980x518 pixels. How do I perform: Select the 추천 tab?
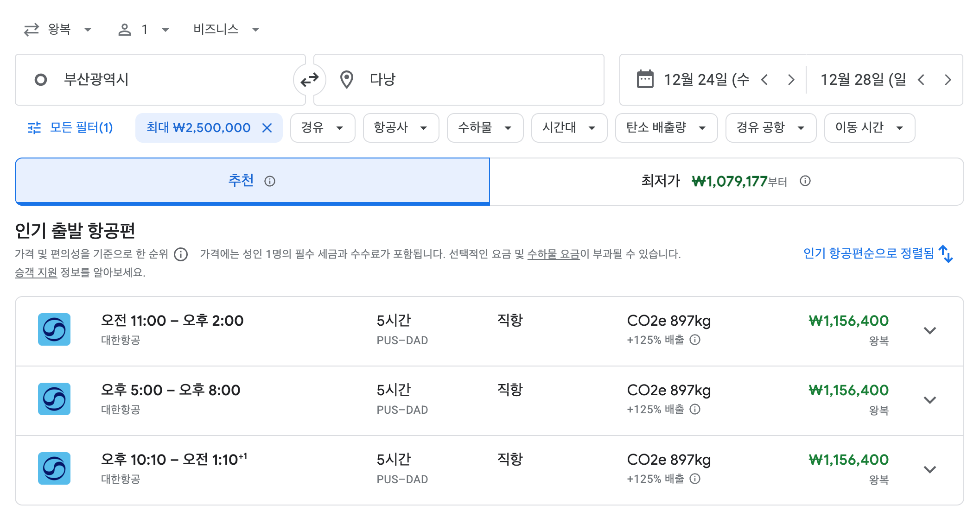pyautogui.click(x=241, y=181)
